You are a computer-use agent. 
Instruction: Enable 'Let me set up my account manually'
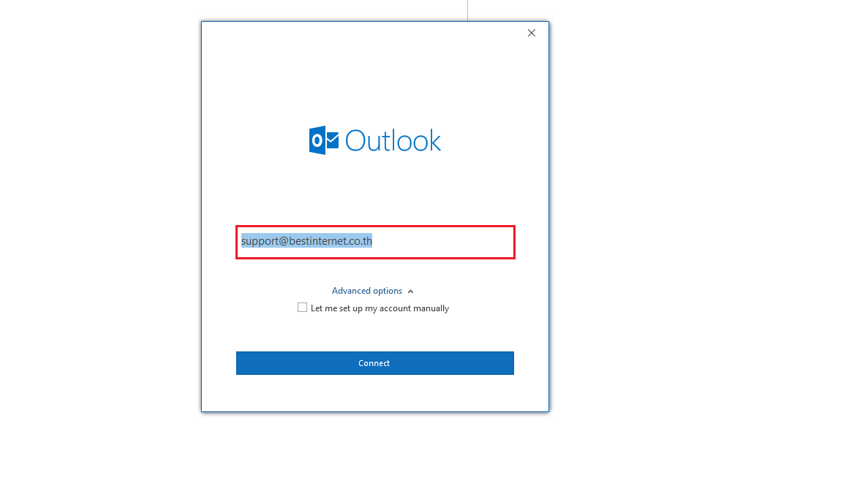point(302,308)
